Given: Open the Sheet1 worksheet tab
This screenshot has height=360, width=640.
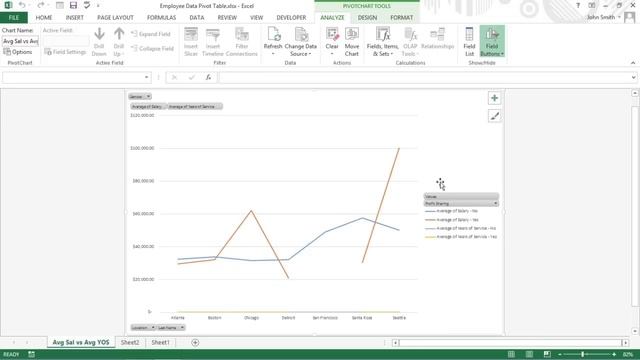Looking at the screenshot, I should [x=160, y=342].
